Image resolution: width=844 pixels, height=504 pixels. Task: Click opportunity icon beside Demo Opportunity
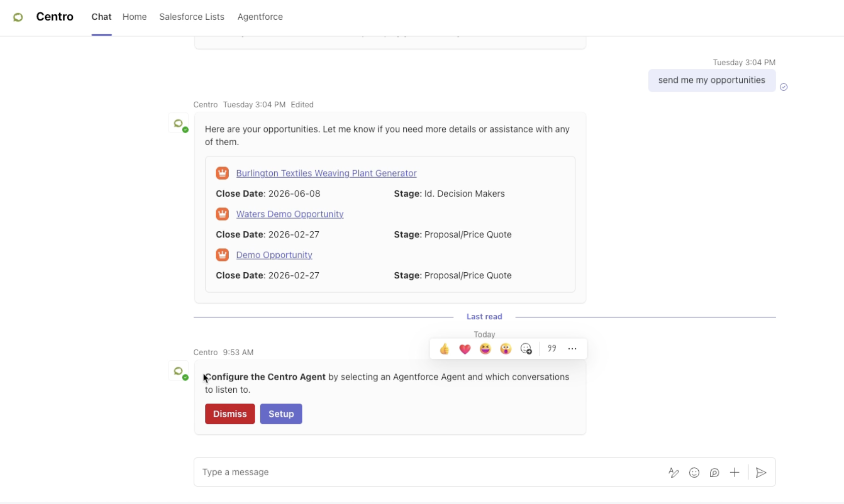click(222, 255)
